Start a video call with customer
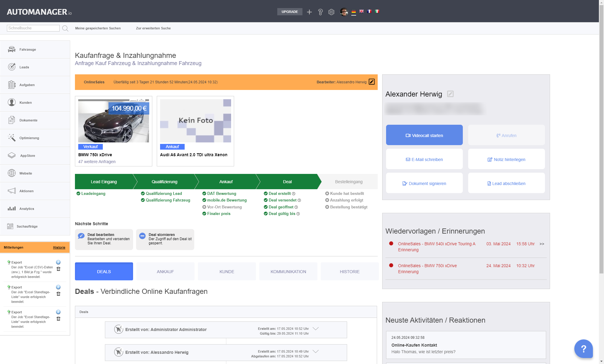The height and width of the screenshot is (364, 604). pos(424,135)
